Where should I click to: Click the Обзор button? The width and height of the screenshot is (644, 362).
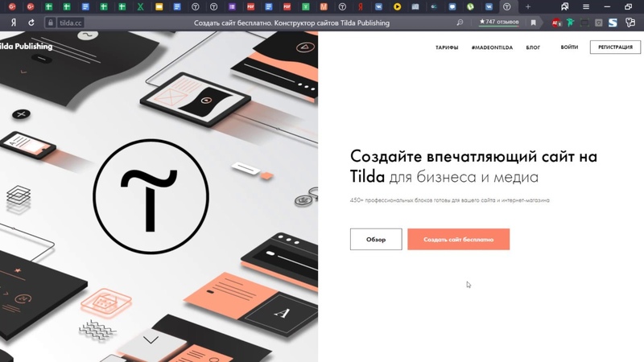pos(376,239)
